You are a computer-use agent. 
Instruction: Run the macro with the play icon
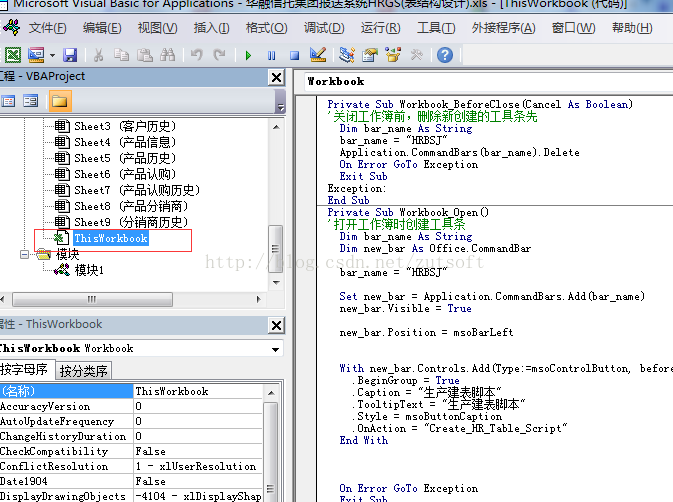[248, 55]
